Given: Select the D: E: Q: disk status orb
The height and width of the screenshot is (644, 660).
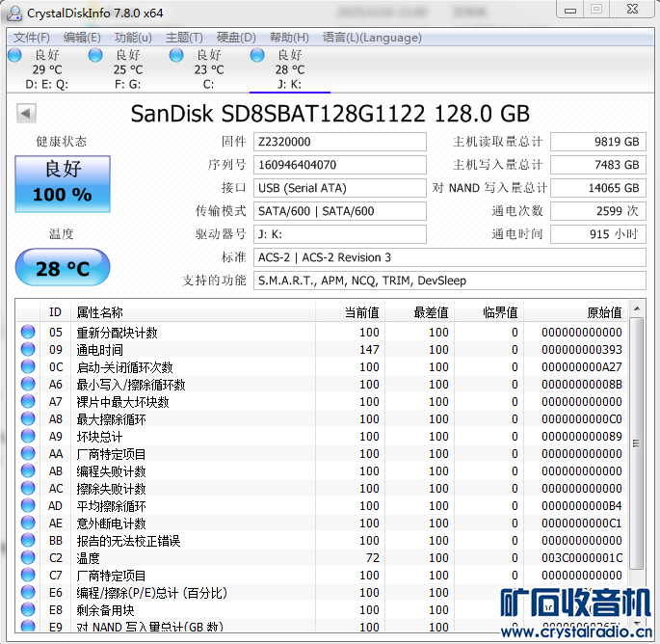Looking at the screenshot, I should [x=14, y=55].
